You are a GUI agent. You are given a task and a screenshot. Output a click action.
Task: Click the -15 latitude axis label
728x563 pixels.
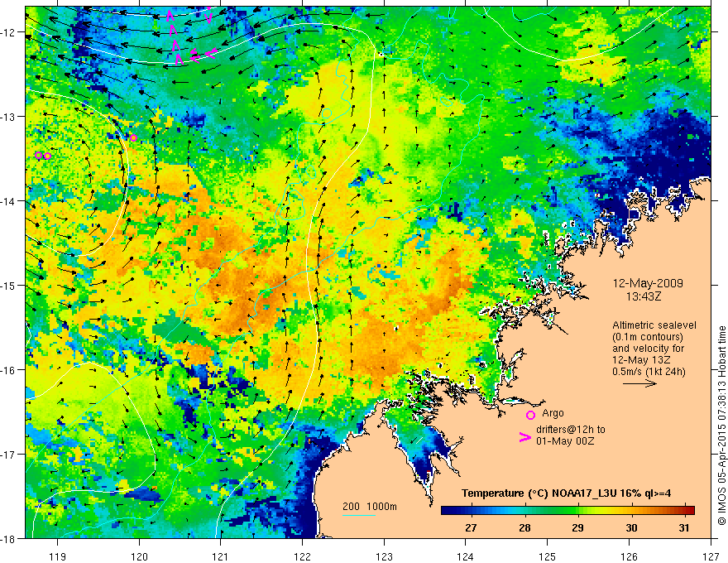(8, 285)
